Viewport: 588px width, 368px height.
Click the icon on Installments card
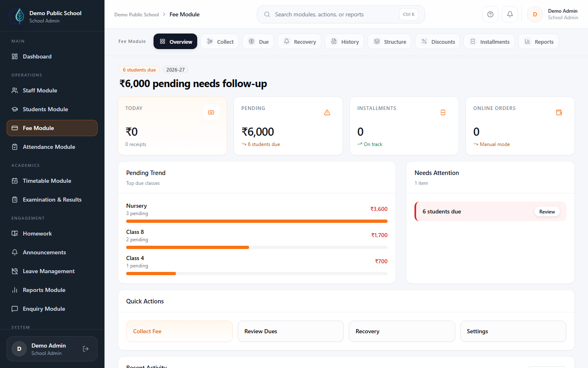point(443,112)
